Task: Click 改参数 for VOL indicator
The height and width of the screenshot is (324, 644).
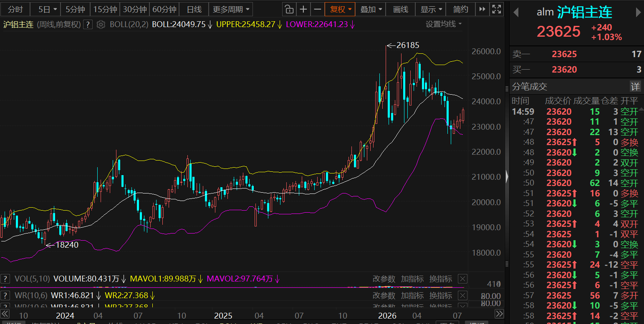Action: [384, 279]
